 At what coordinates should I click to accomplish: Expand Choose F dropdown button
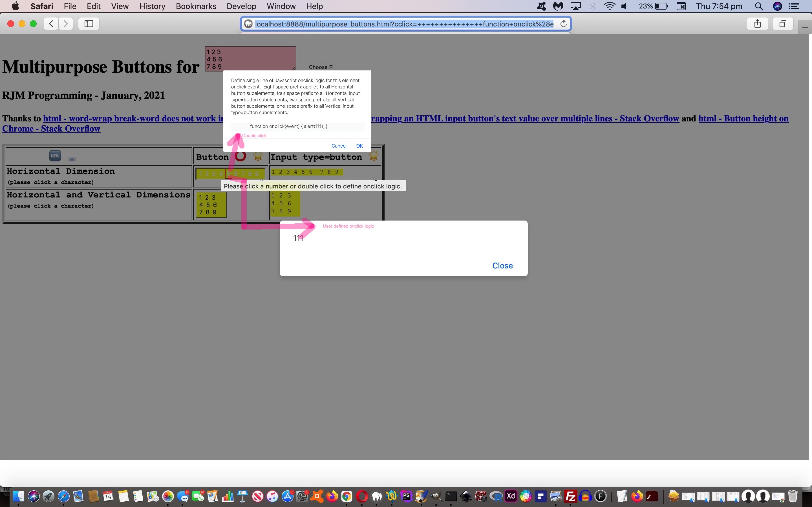point(321,66)
